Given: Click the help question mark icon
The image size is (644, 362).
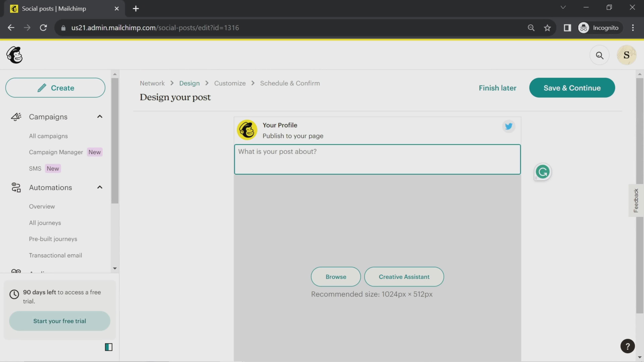Looking at the screenshot, I should (628, 346).
